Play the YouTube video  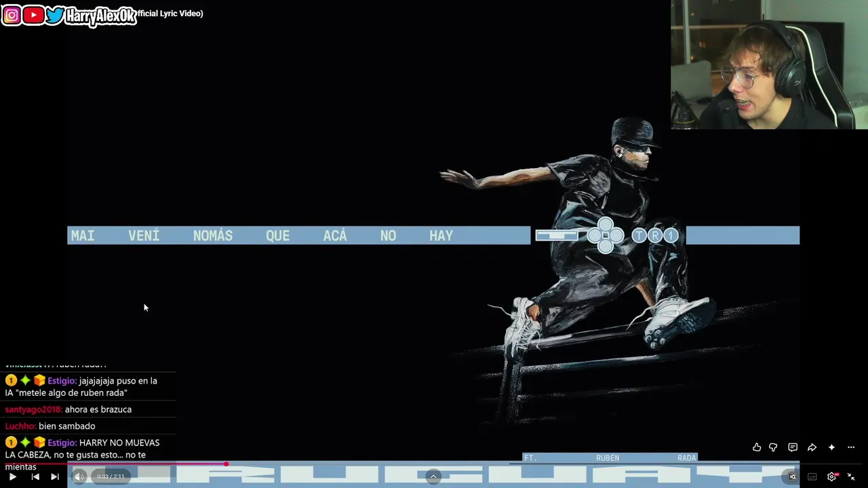[12, 476]
